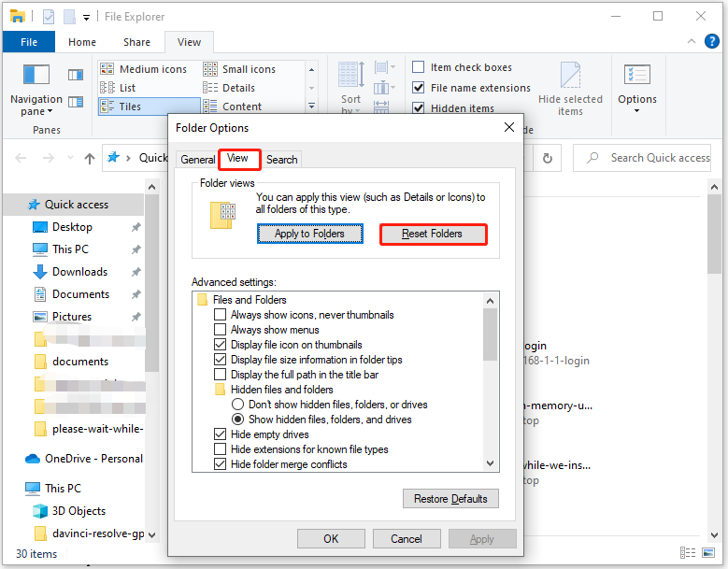
Task: Check Hide extensions for known file types
Action: 220,448
